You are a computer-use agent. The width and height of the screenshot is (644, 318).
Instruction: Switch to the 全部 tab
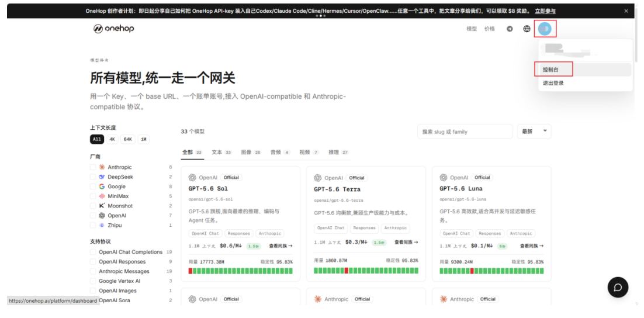192,152
